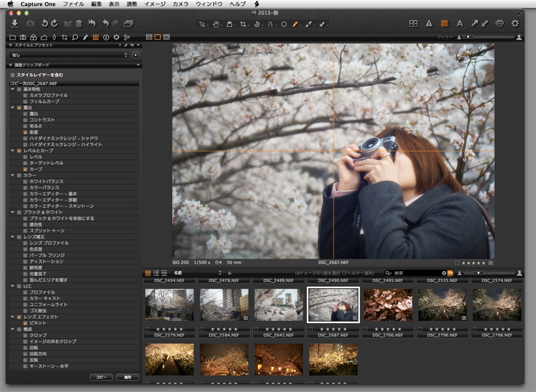Click the print icon in toolbar

499,23
